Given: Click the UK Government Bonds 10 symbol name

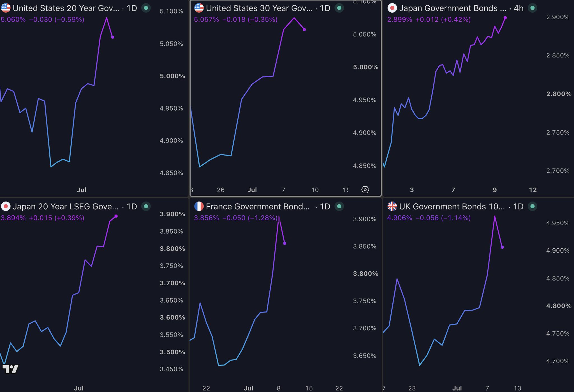Looking at the screenshot, I should [452, 206].
